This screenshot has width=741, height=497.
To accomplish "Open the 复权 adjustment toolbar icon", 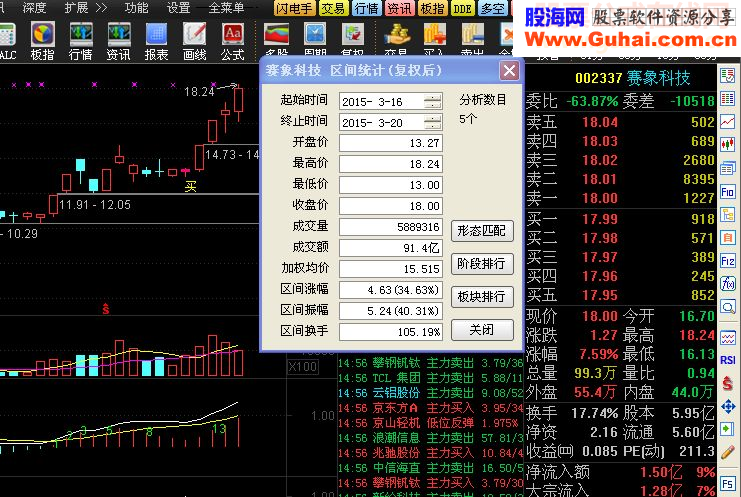I will pyautogui.click(x=353, y=36).
